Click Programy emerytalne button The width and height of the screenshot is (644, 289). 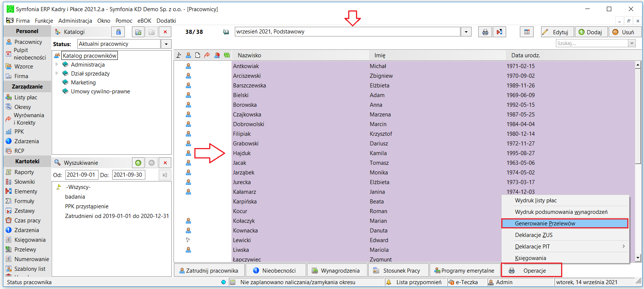465,270
